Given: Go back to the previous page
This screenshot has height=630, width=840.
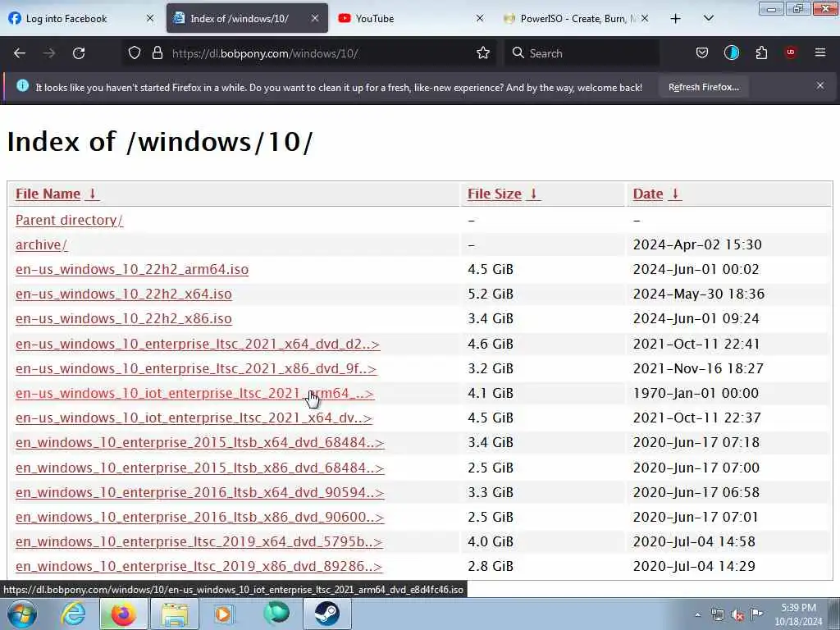Looking at the screenshot, I should coord(20,53).
